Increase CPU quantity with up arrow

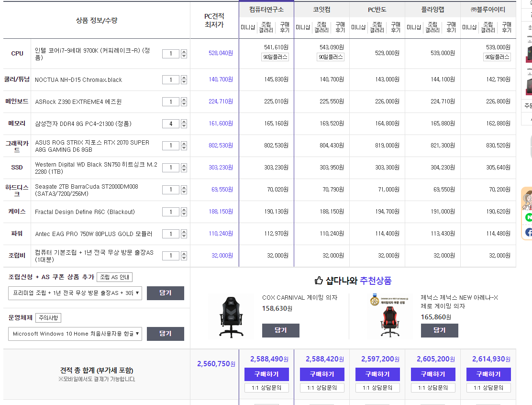click(x=184, y=51)
